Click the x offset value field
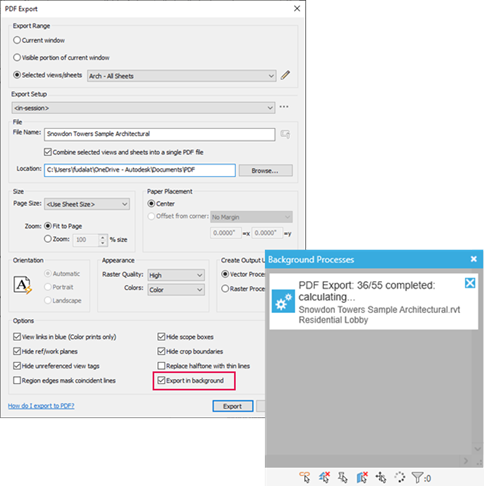The image size is (484, 486). [x=226, y=233]
